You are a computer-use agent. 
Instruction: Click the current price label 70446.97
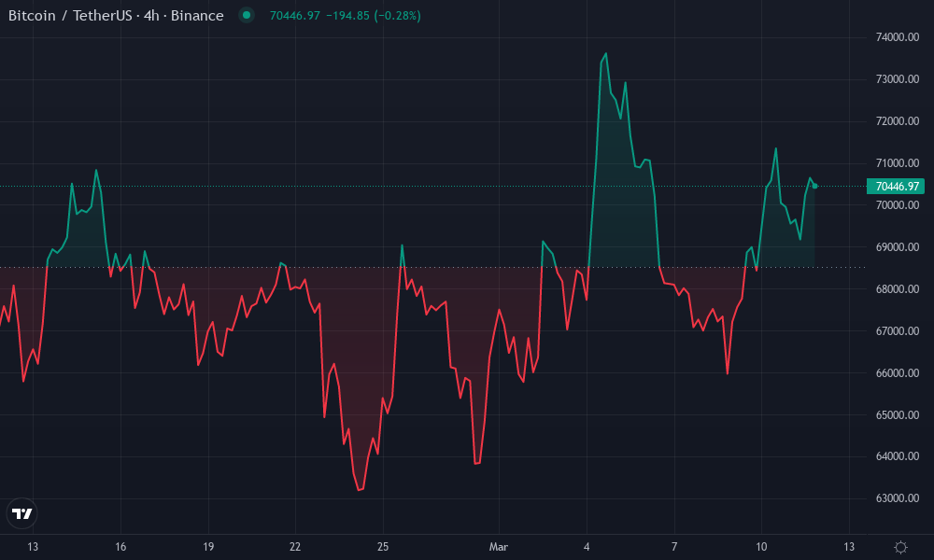(894, 187)
